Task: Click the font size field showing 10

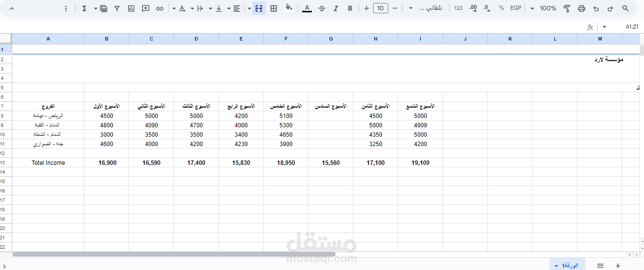Action: point(380,8)
